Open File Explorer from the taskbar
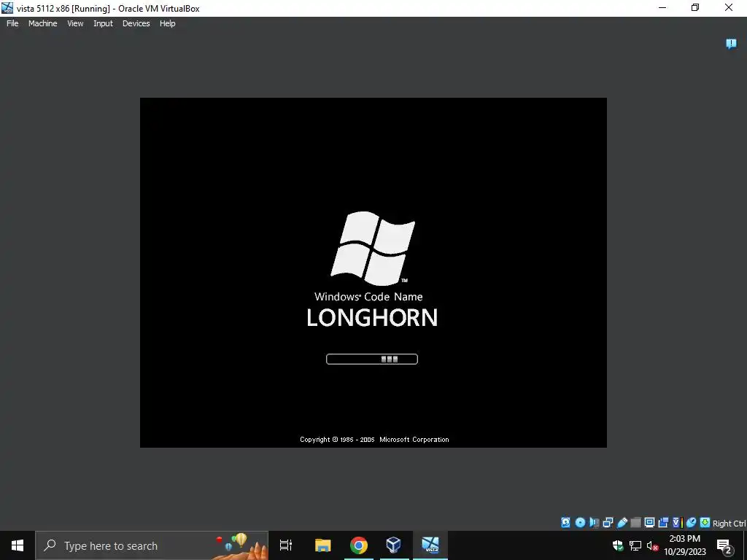Screen dimensions: 747x560 pos(322,545)
